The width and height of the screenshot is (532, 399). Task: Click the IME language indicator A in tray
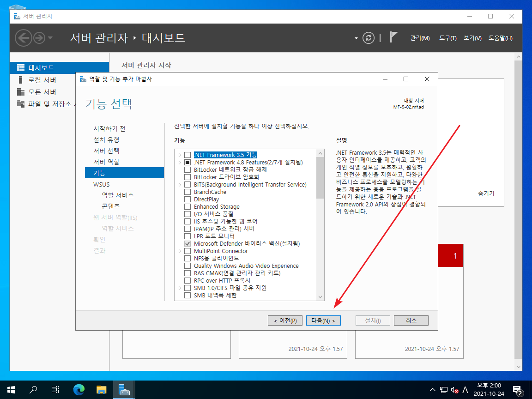coord(465,390)
